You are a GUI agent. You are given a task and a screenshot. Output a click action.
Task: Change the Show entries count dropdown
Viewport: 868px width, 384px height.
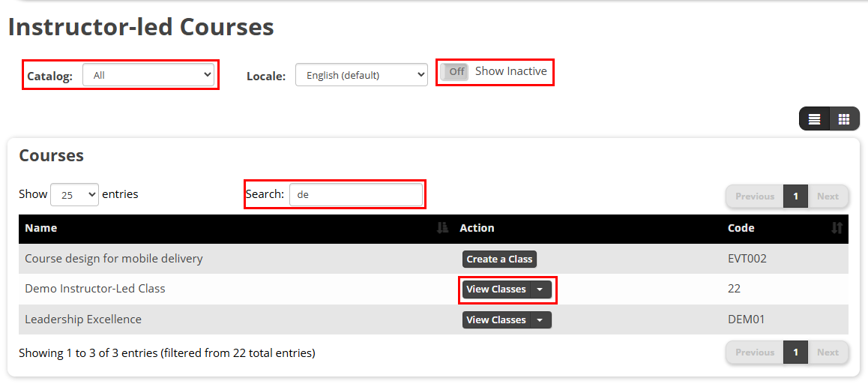[74, 194]
